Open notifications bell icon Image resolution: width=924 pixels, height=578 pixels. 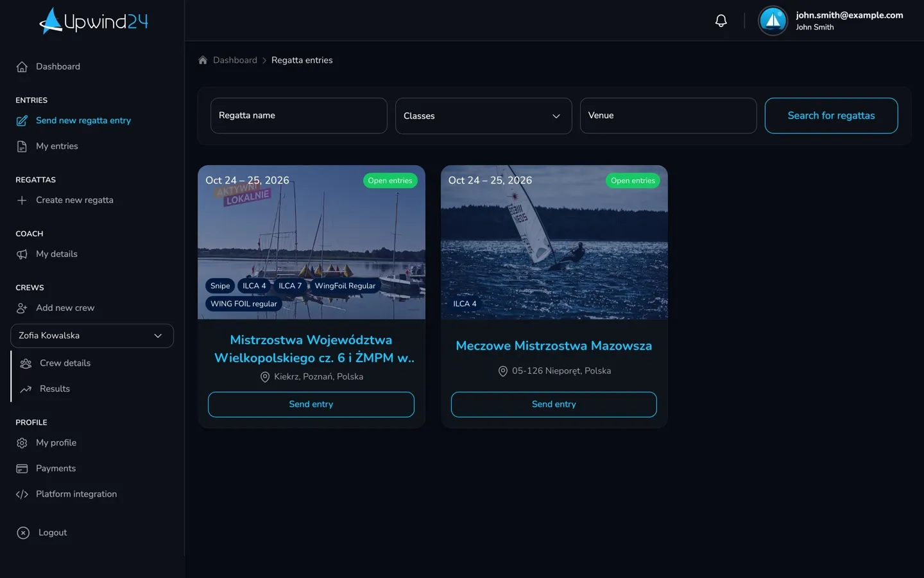click(x=721, y=21)
